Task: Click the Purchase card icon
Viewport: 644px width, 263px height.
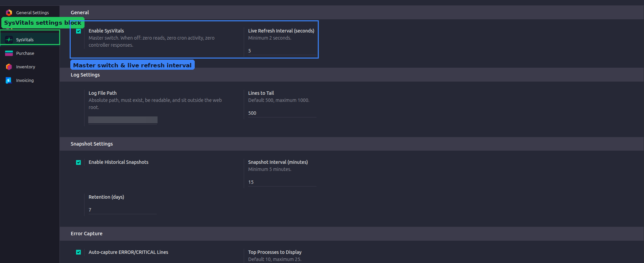Action: tap(9, 53)
